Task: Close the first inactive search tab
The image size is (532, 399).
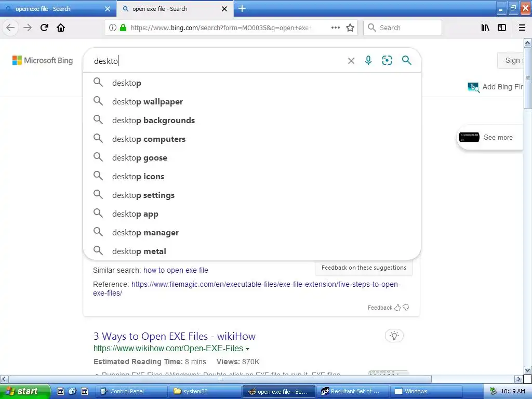Action: [108, 9]
